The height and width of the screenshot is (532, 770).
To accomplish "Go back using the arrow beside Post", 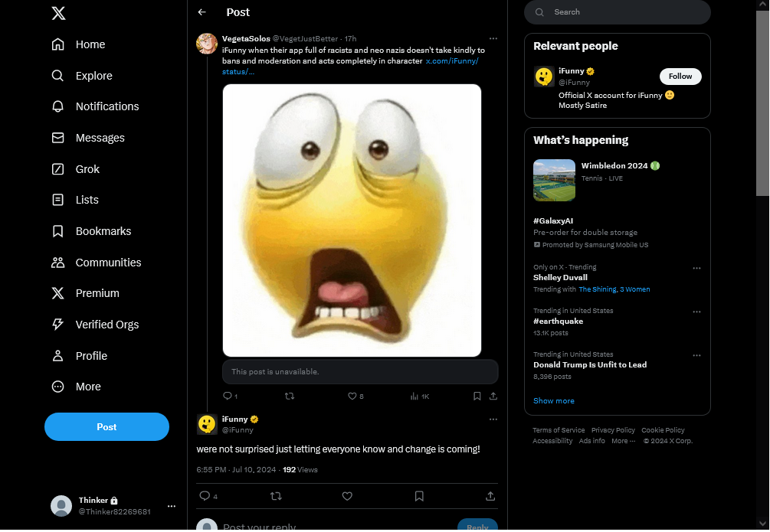I will [x=202, y=12].
